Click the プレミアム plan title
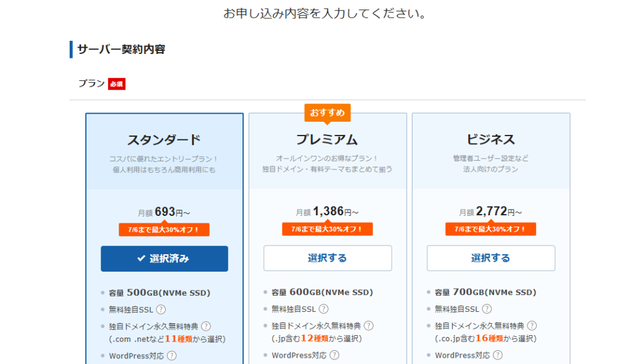Viewport: 643px width, 364px height. click(x=327, y=139)
